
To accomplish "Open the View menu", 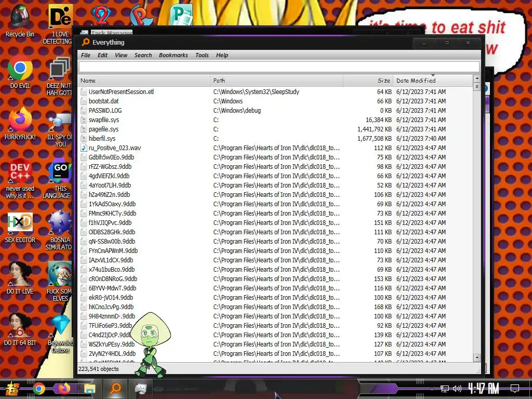I will (121, 55).
